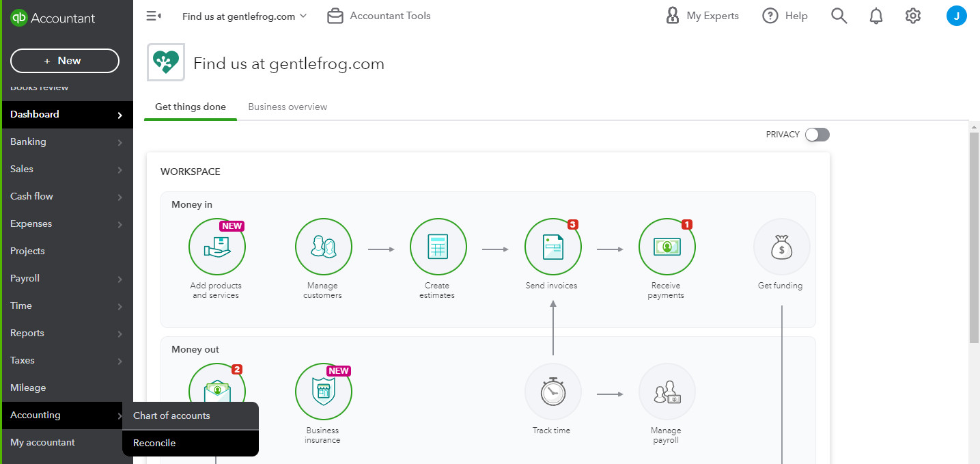Open notifications bell icon
This screenshot has width=980, height=464.
[876, 16]
